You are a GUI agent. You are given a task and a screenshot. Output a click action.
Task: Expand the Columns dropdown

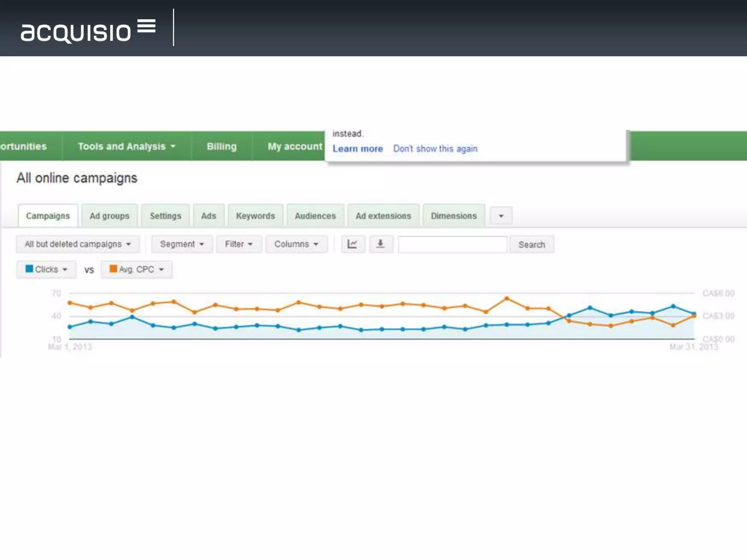296,244
